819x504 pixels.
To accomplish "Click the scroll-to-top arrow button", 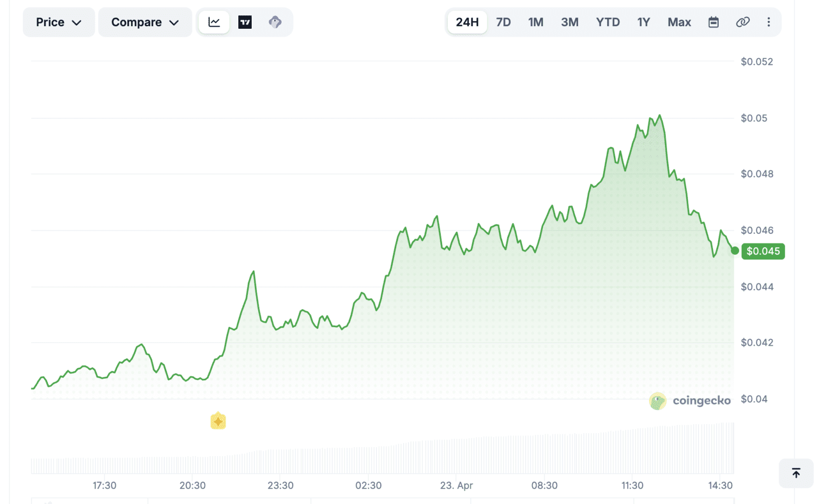I will pos(796,473).
